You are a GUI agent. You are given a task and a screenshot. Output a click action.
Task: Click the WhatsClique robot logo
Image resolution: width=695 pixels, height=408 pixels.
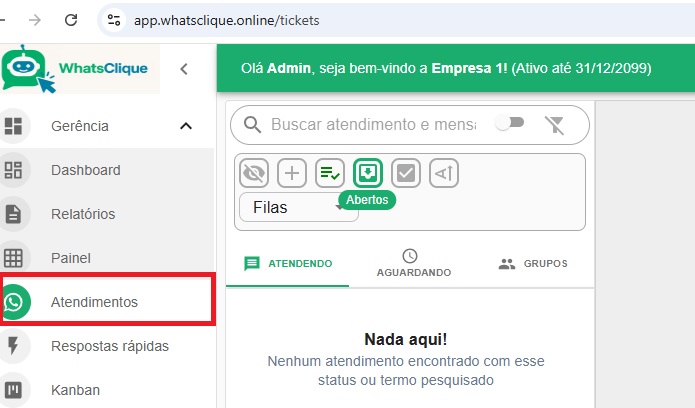pos(29,69)
